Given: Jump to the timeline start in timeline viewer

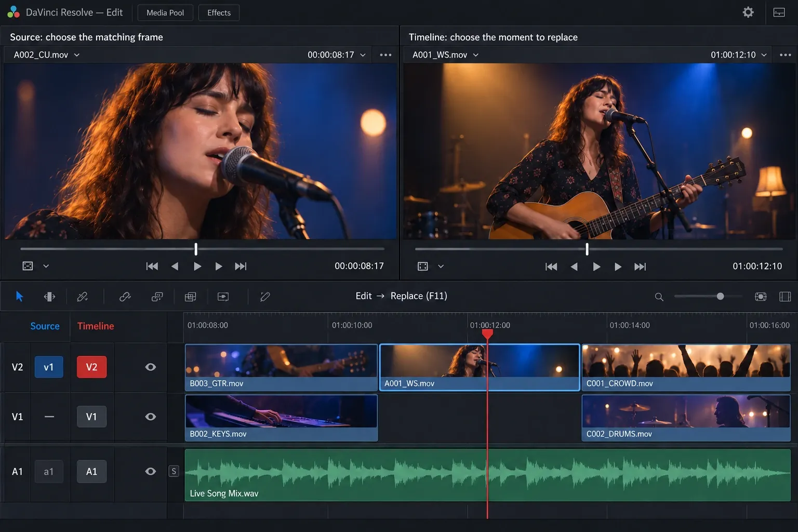Looking at the screenshot, I should (x=551, y=267).
